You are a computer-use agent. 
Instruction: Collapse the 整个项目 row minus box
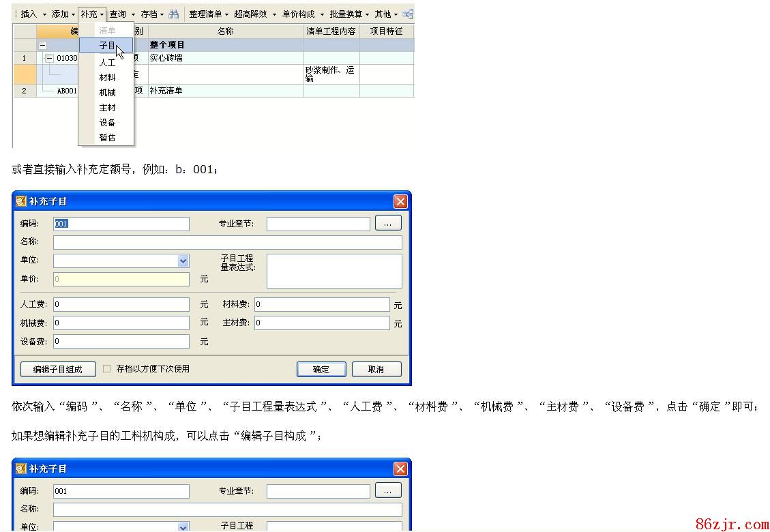point(43,45)
